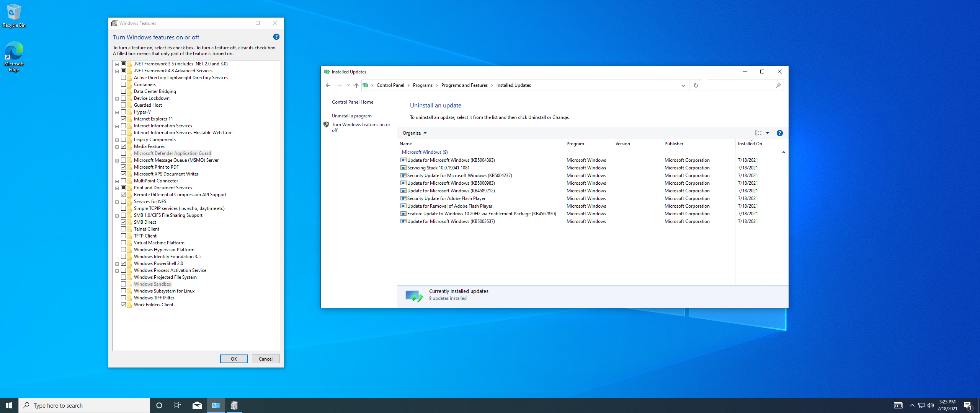The height and width of the screenshot is (413, 980).
Task: Click the touch keyboard tray icon
Action: click(x=898, y=405)
